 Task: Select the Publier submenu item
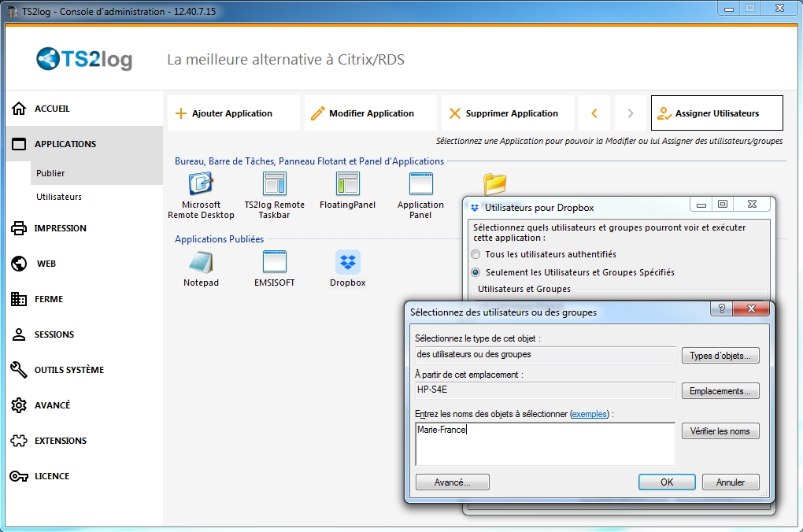coord(96,173)
